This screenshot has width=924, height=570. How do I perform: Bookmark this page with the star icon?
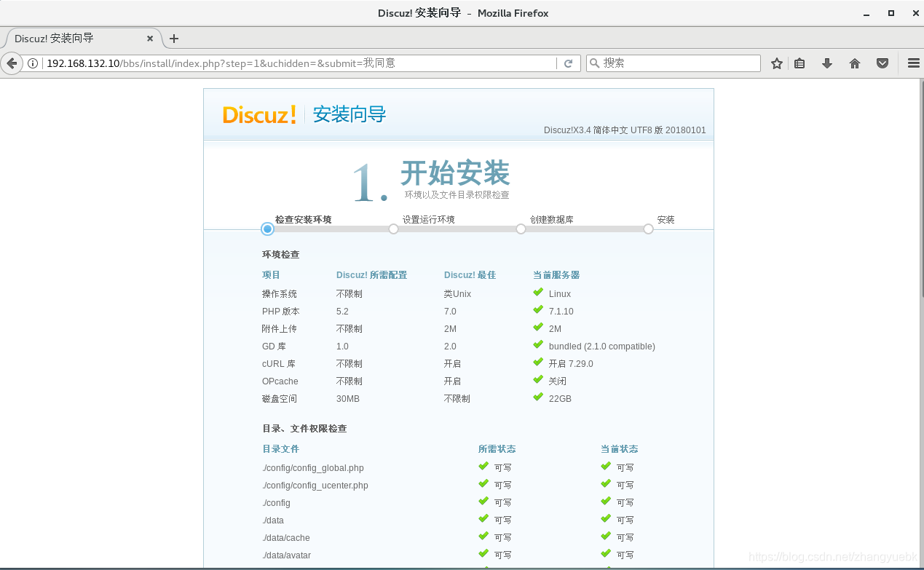[777, 63]
